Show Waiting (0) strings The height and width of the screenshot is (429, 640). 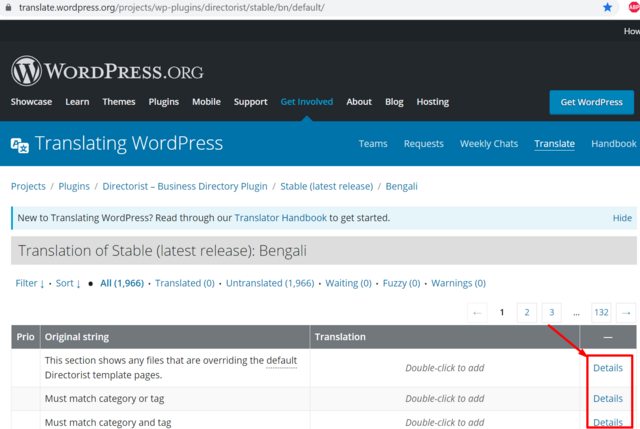pos(349,283)
